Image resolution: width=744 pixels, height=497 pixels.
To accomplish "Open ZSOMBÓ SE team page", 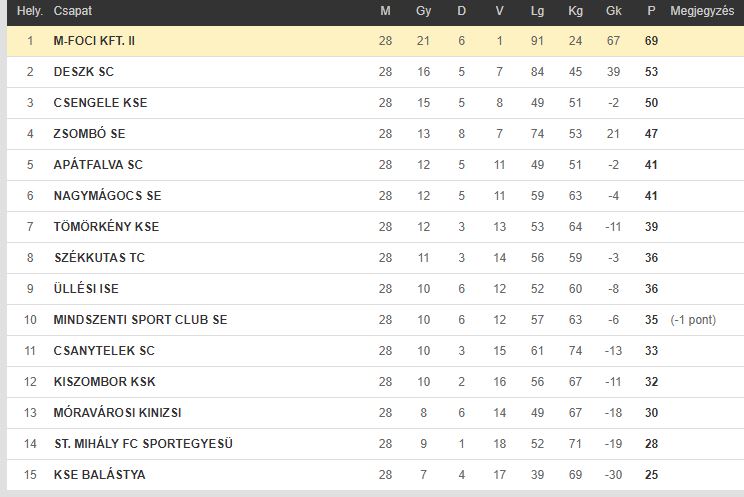I will pyautogui.click(x=89, y=134).
